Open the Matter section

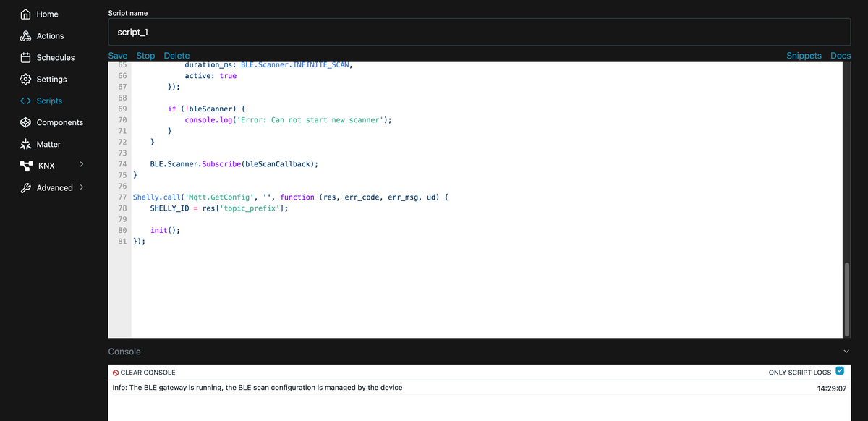(48, 144)
